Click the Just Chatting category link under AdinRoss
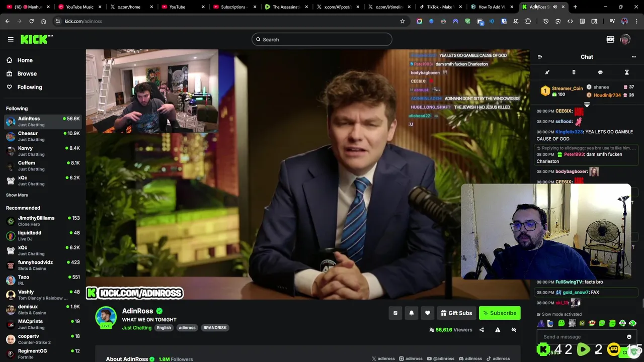The width and height of the screenshot is (644, 362). [x=136, y=328]
